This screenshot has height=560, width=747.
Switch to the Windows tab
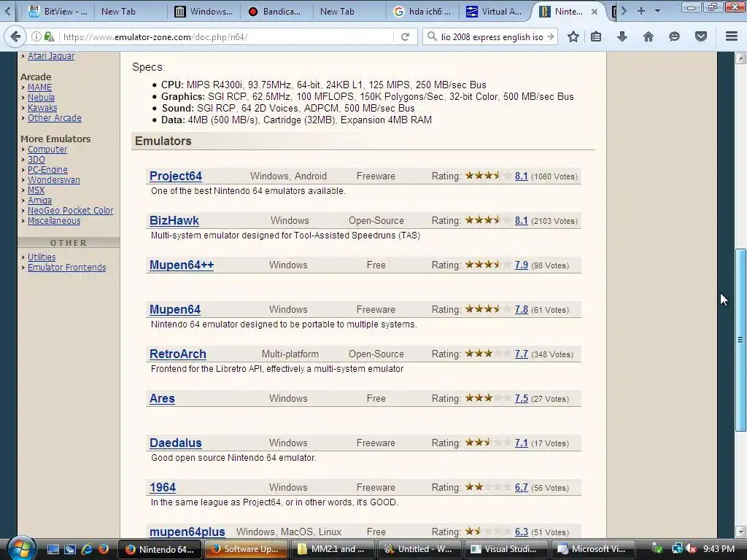[204, 12]
